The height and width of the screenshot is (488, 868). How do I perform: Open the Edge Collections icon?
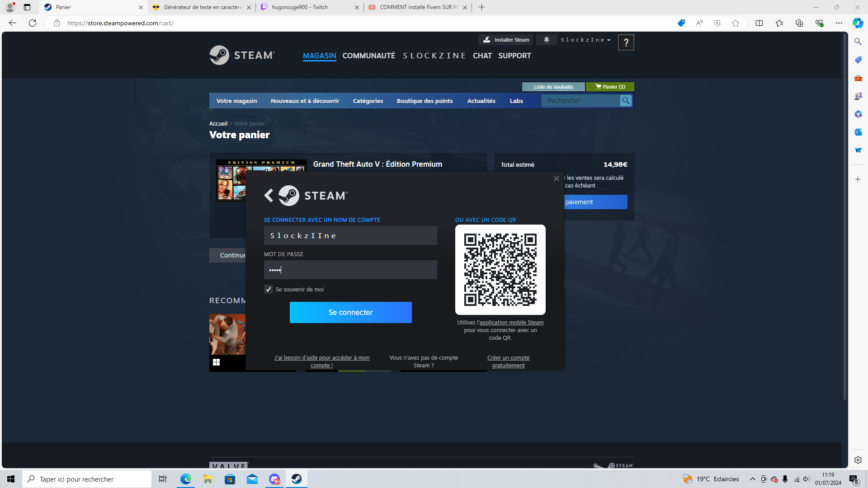(799, 23)
